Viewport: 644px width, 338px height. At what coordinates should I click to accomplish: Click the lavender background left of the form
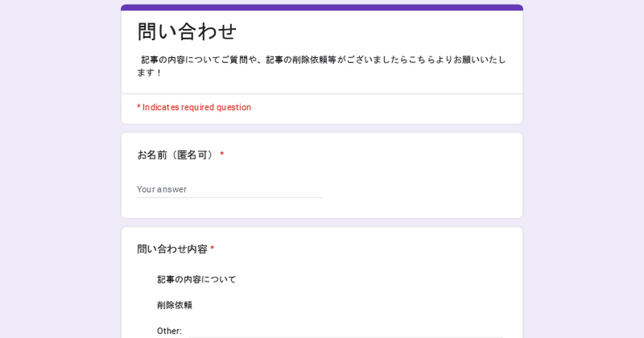(59, 172)
